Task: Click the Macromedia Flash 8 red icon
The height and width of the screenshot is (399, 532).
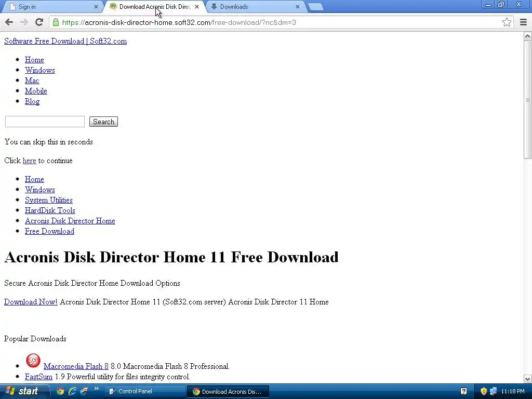Action: click(33, 361)
